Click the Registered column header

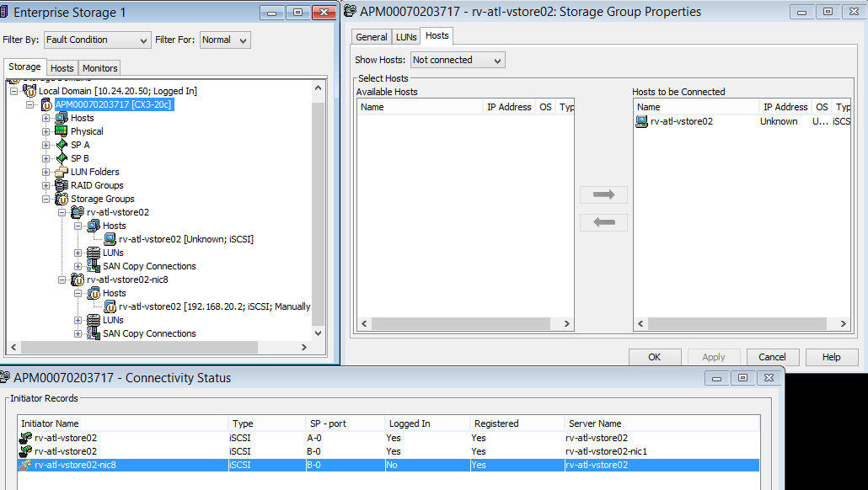517,423
